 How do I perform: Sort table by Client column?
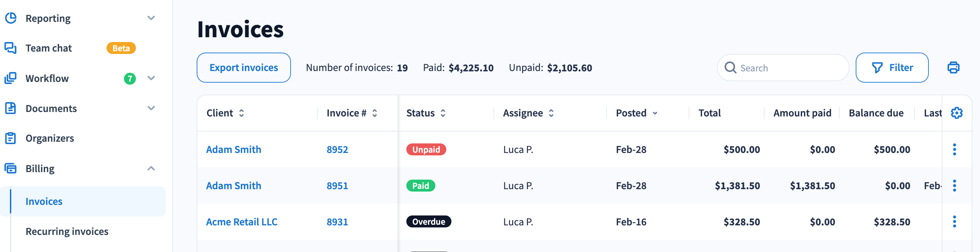pyautogui.click(x=241, y=113)
